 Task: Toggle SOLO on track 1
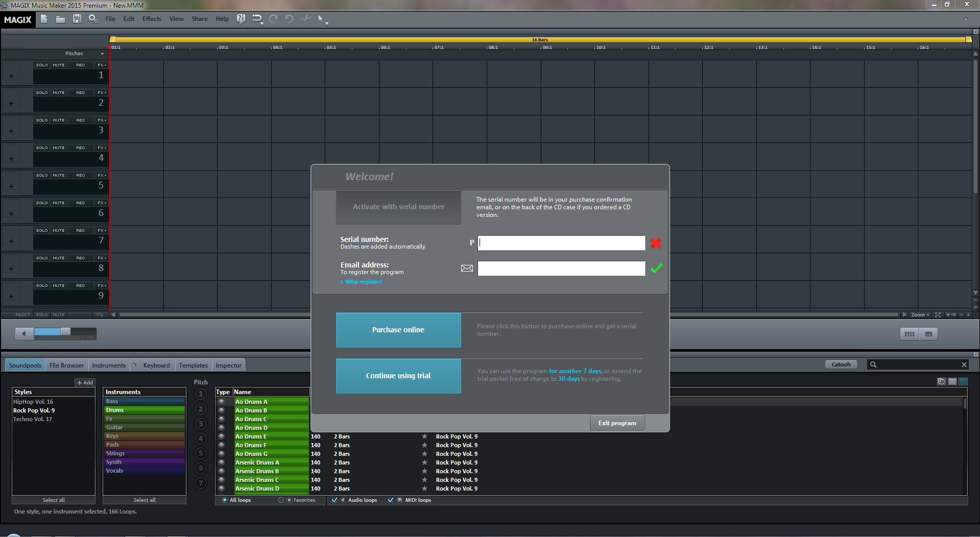click(x=42, y=65)
